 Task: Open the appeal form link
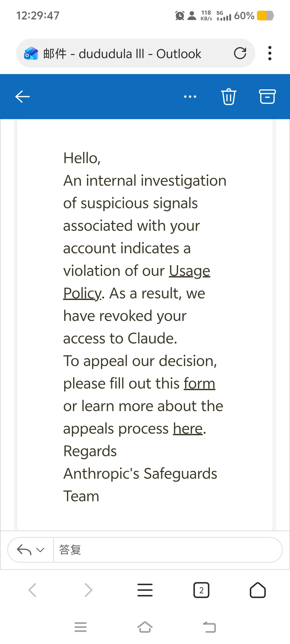(200, 384)
